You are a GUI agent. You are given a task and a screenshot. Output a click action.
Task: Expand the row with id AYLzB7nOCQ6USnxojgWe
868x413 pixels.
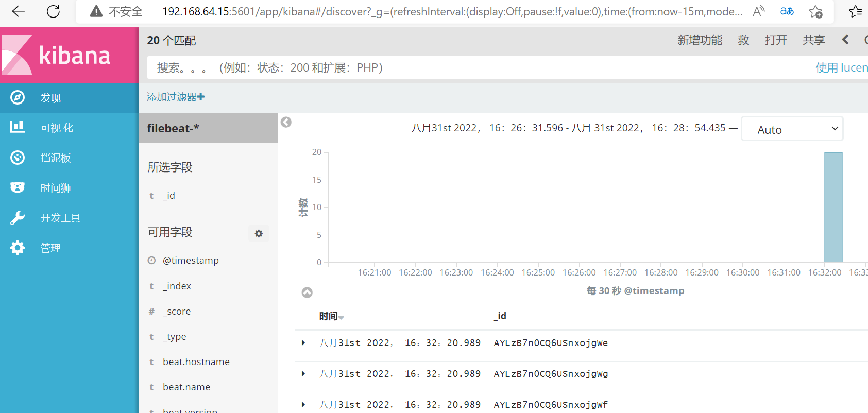(303, 343)
